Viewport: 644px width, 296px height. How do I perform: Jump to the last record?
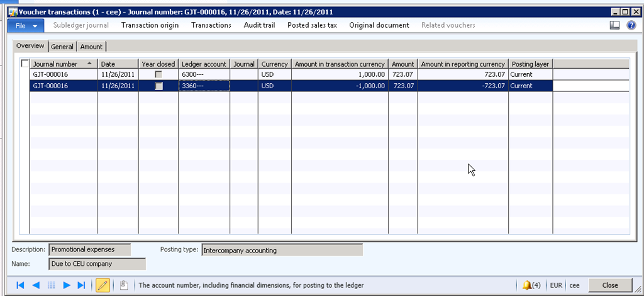(x=81, y=285)
